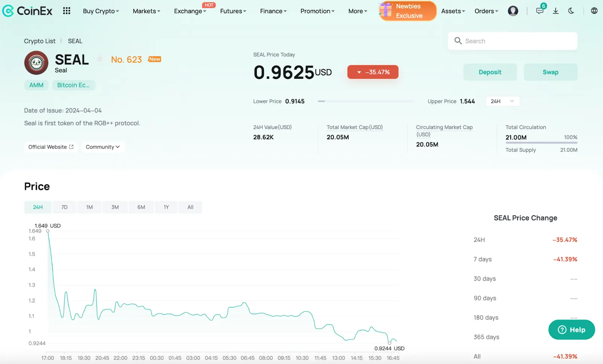
Task: Click the Newbies Exclusive gift banner
Action: pyautogui.click(x=407, y=11)
